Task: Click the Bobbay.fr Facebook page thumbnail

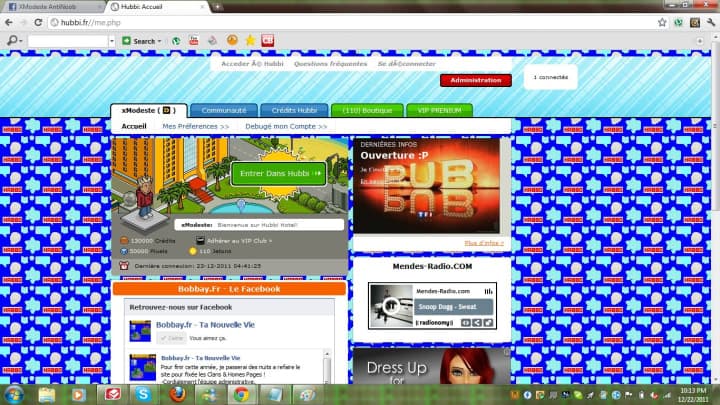Action: tap(140, 331)
